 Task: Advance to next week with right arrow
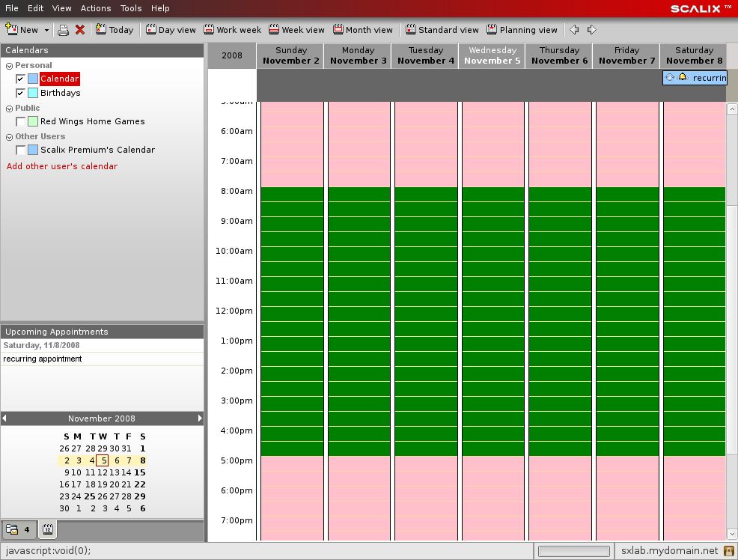[591, 30]
